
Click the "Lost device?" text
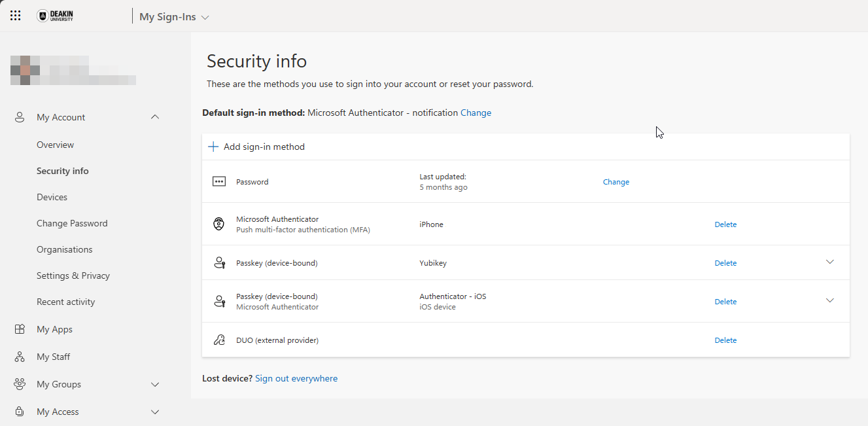click(227, 378)
